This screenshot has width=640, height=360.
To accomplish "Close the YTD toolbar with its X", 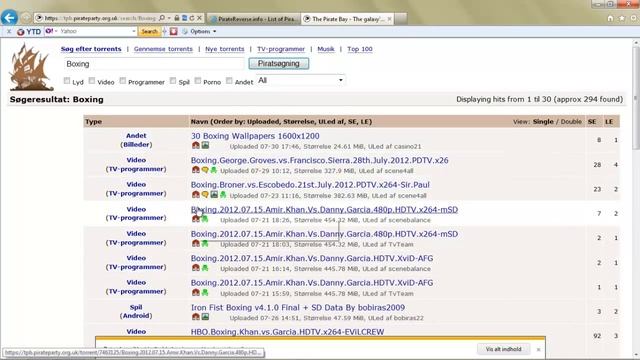I will [x=9, y=31].
